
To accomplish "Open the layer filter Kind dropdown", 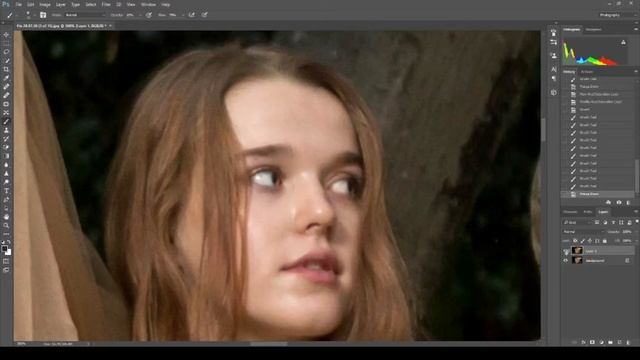I will (x=577, y=222).
